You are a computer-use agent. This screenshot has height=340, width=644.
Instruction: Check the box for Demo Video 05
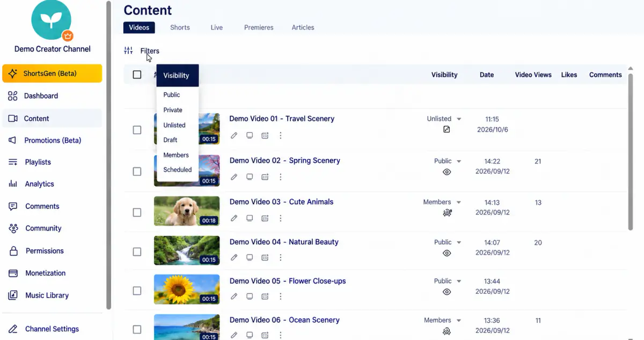click(137, 291)
